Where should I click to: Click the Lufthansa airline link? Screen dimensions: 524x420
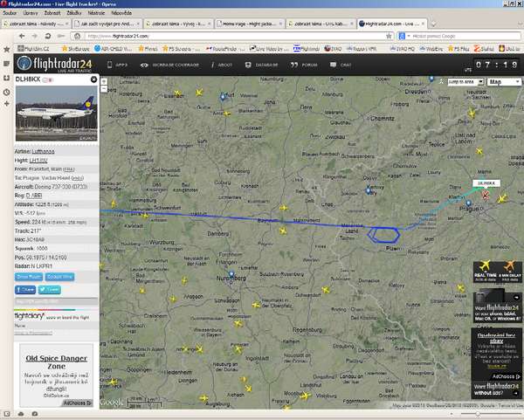(43, 152)
